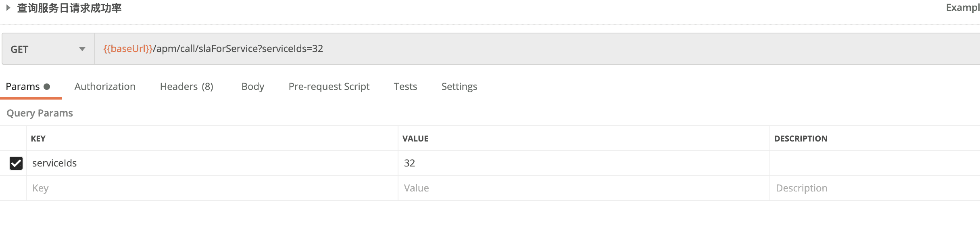Viewport: 980px width, 233px height.
Task: Open the Pre-request Script tab
Action: (329, 87)
